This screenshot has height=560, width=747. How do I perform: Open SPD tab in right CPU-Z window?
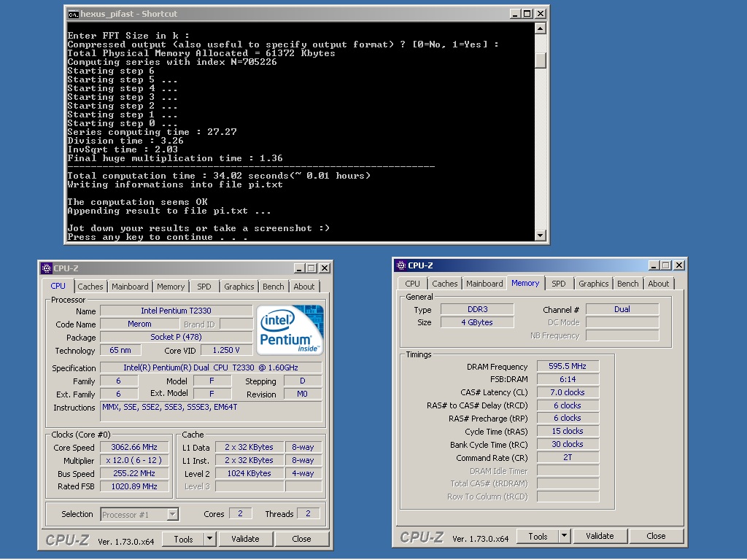[558, 284]
